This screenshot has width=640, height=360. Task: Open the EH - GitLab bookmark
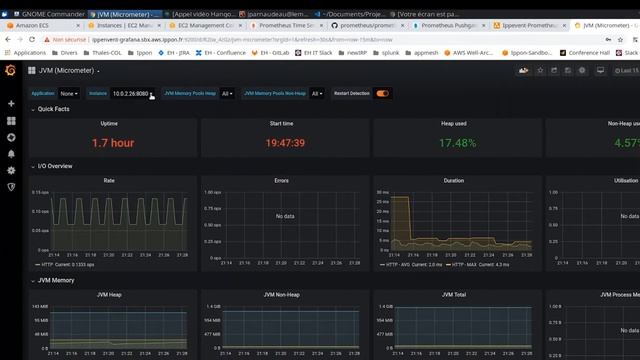[270, 53]
